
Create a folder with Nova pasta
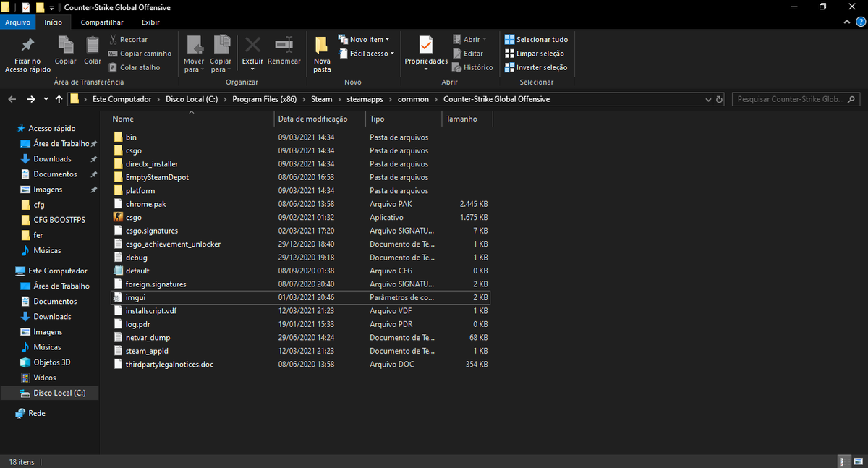pos(322,54)
